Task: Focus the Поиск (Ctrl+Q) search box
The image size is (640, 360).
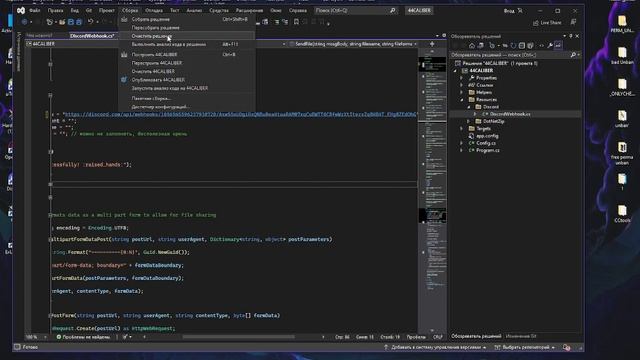Action: point(356,11)
